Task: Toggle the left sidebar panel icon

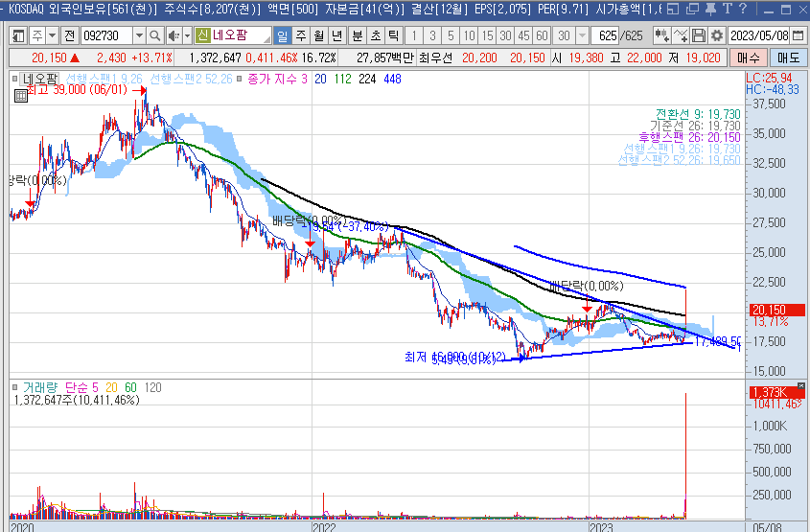Action: (18, 35)
